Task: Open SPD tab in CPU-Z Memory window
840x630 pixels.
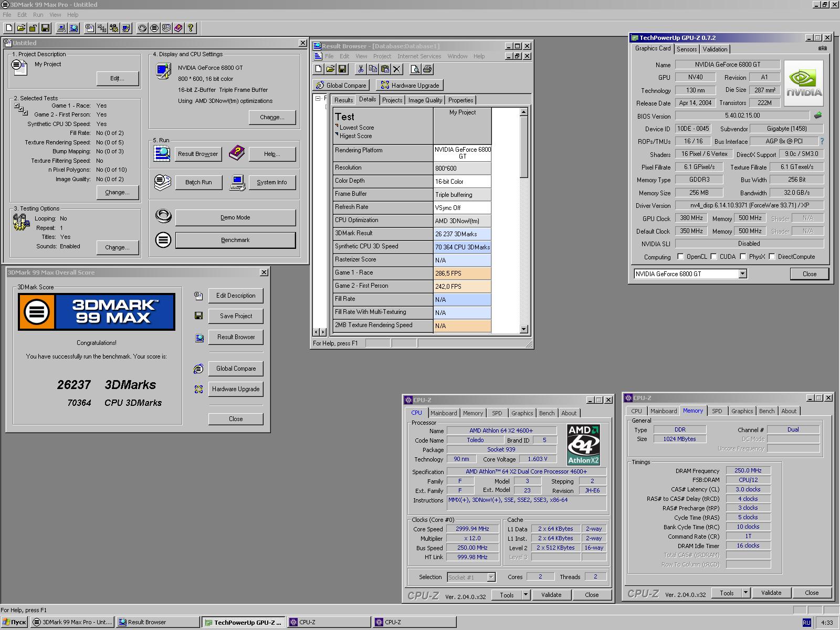Action: coord(717,411)
